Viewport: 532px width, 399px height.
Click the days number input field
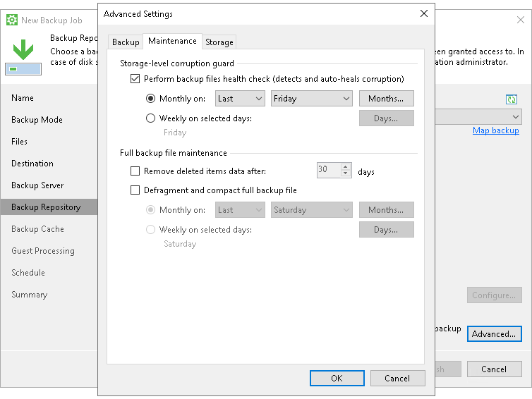[328, 171]
